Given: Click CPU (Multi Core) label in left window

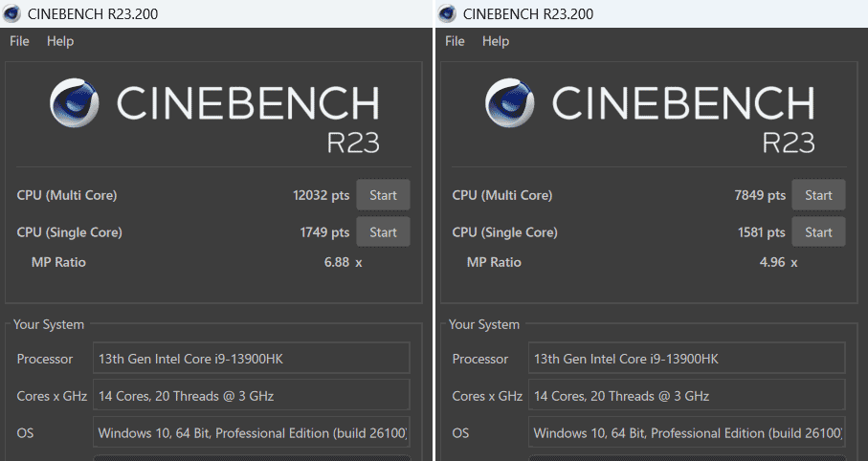Looking at the screenshot, I should 67,195.
